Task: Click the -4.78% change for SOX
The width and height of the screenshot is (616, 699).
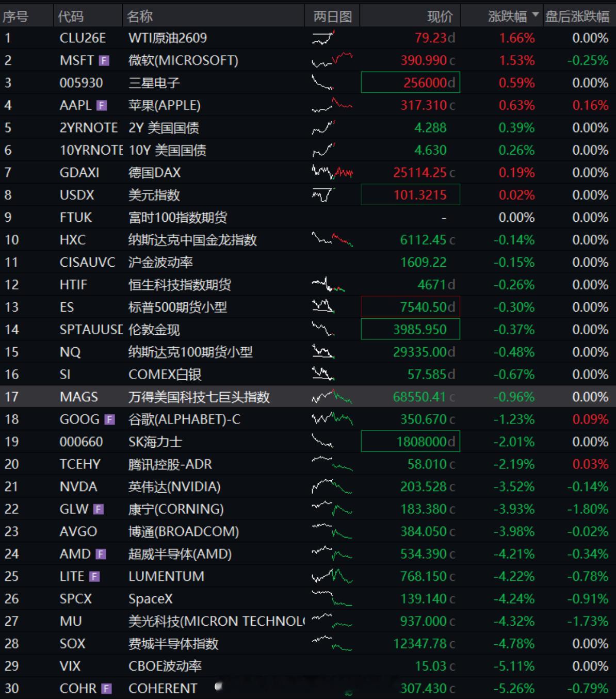Action: 514,644
